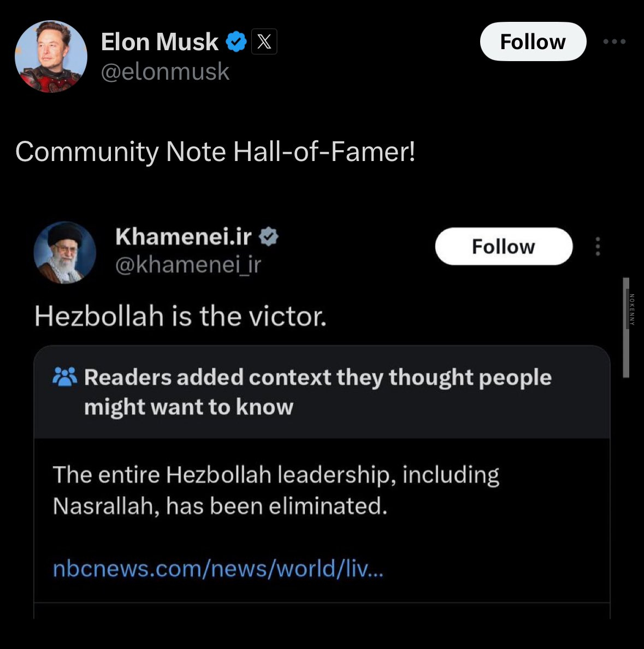Open the @khamenei_ir handle
The image size is (644, 649).
pos(188,265)
